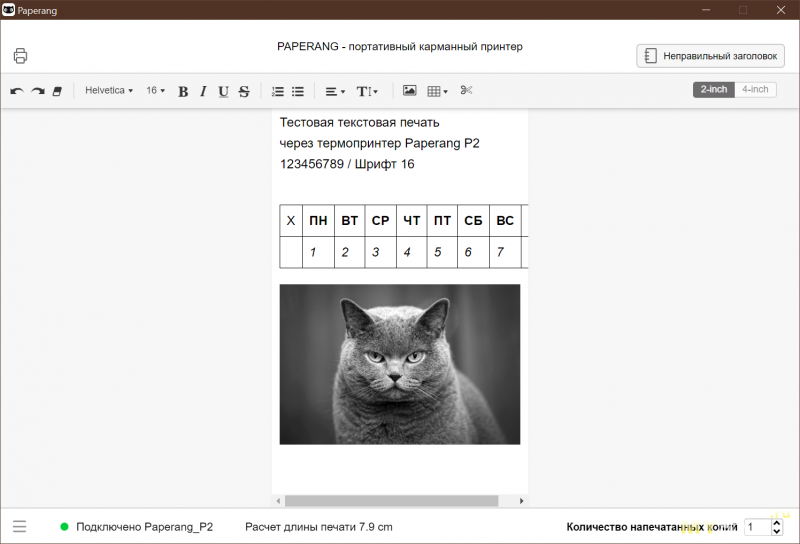
Task: Click 'Расчет длины печати 7.9 cm' text
Action: [319, 527]
